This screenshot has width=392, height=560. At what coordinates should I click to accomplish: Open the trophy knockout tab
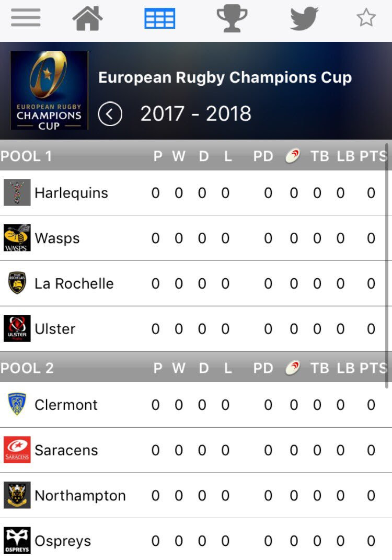click(x=232, y=19)
